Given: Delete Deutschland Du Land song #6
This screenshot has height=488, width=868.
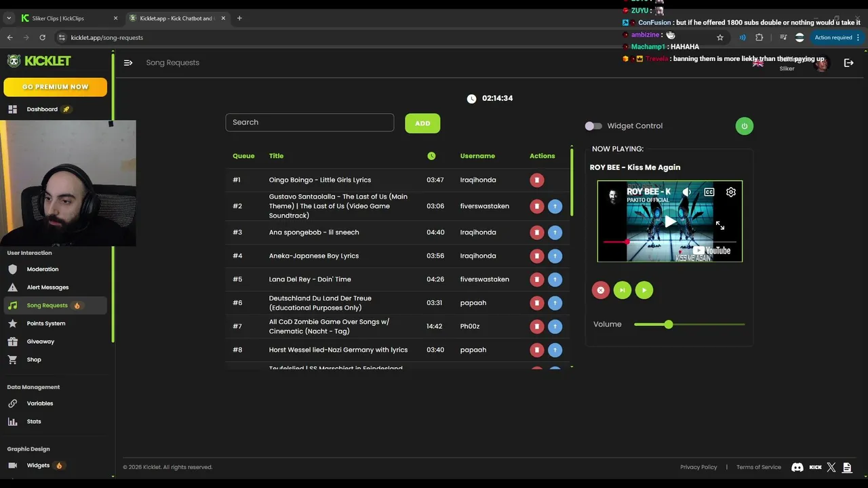Looking at the screenshot, I should point(536,303).
